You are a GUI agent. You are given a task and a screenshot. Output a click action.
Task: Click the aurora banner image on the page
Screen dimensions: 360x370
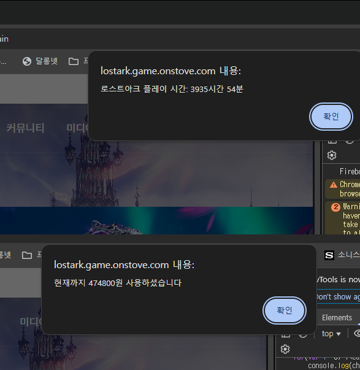pyautogui.click(x=156, y=220)
